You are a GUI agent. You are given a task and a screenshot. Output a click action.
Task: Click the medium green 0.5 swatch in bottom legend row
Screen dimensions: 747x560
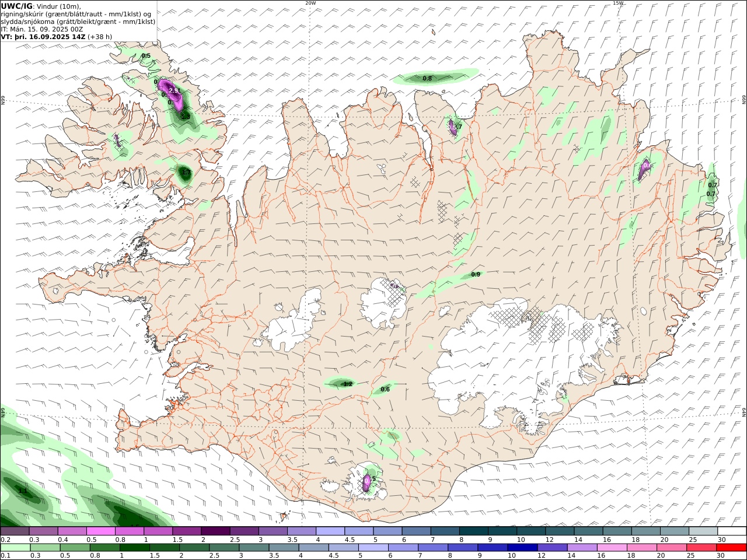pos(75,548)
